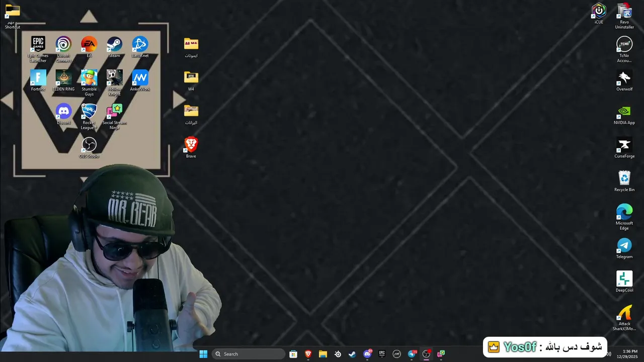
Task: Click the Rocket League desktop icon
Action: pos(89,117)
